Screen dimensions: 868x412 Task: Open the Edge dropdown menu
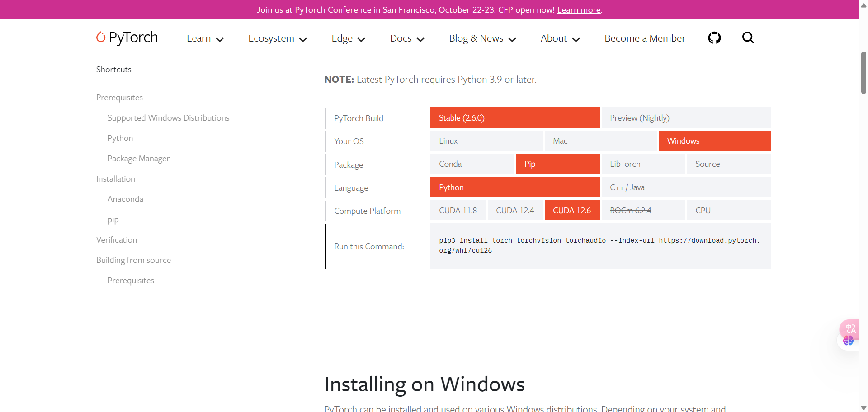348,38
